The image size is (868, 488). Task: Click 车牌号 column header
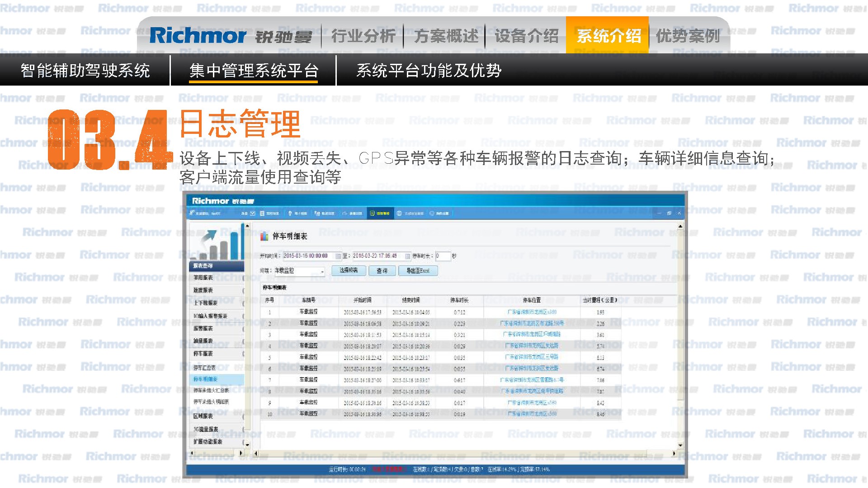308,300
